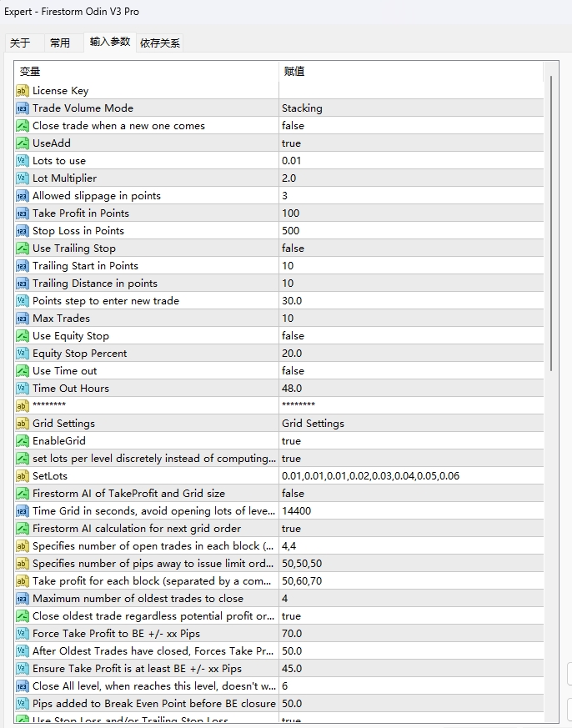Click the Use Trailing Stop boolean icon
Image resolution: width=572 pixels, height=728 pixels.
tap(23, 249)
